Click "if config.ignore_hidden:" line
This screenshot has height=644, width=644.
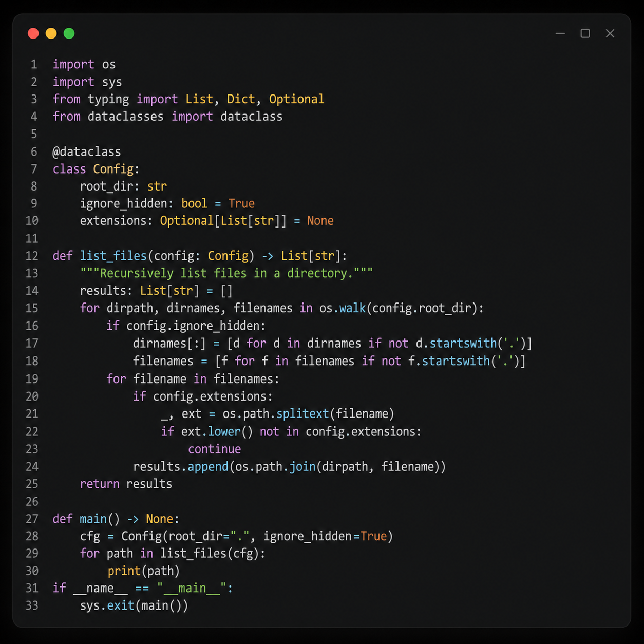[186, 326]
